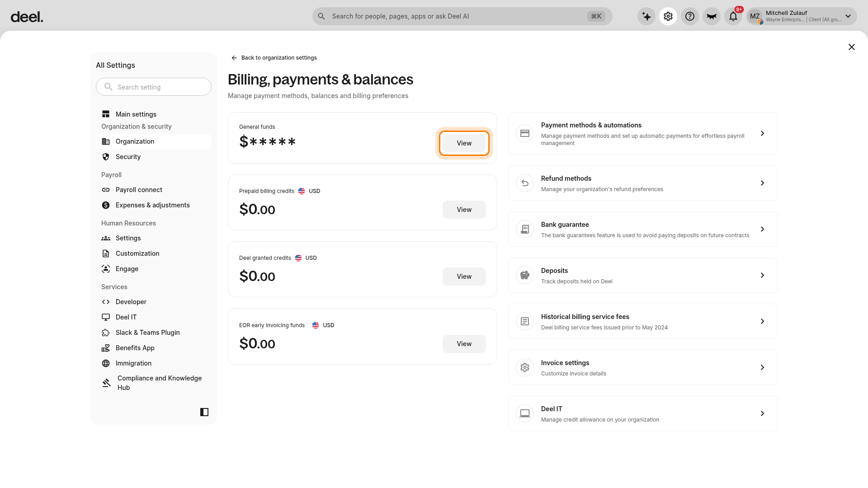Viewport: 868px width, 488px height.
Task: Expand Historical billing service fees chevron
Action: tap(762, 321)
